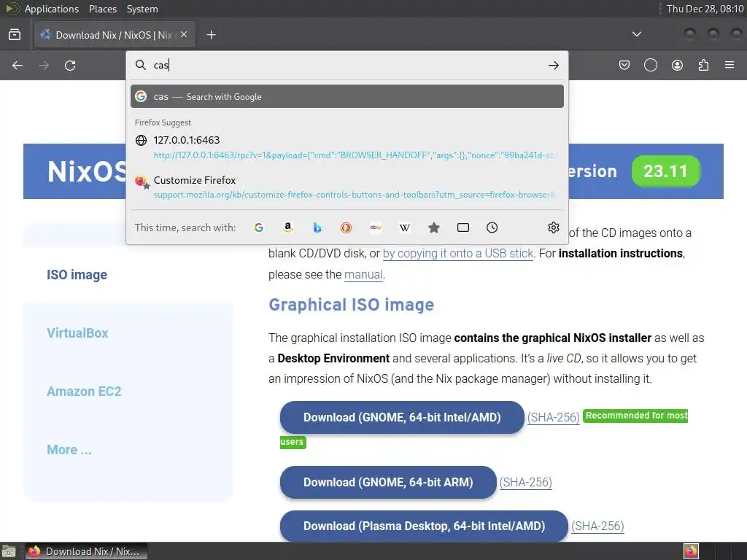Click the Graphical ISO image heading
The image size is (747, 560).
351,305
